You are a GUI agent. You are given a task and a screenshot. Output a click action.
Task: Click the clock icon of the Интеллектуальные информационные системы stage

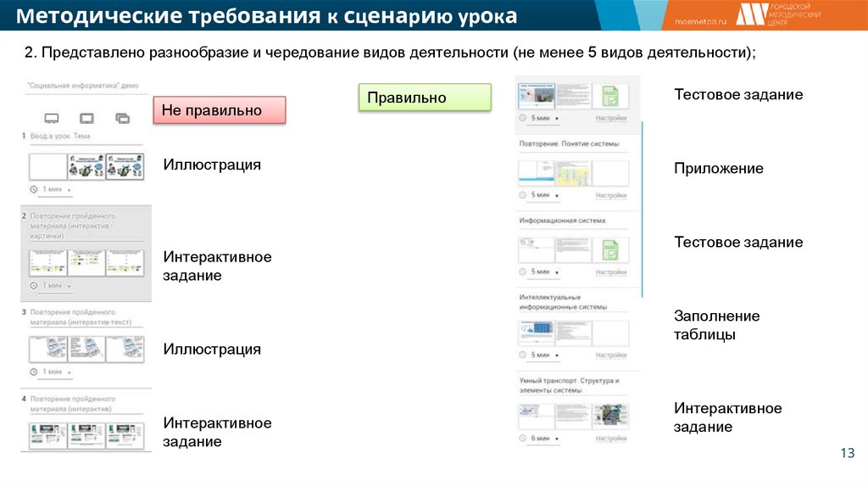(522, 355)
